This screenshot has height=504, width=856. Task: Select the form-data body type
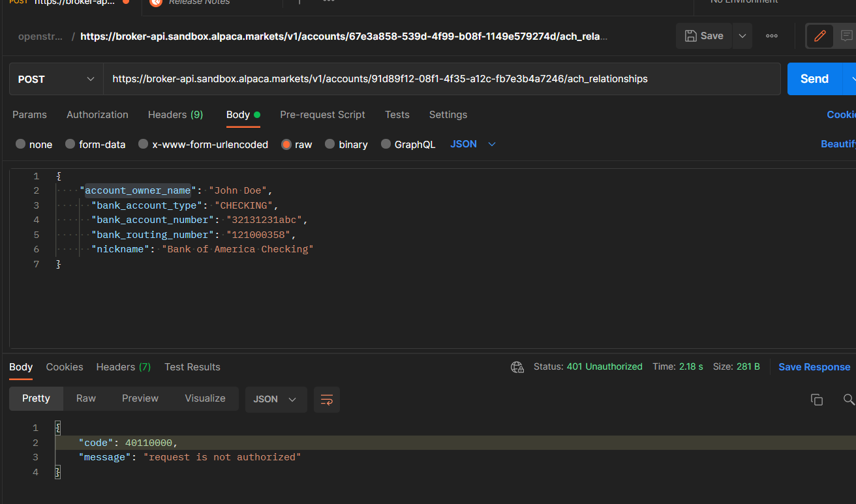click(x=95, y=145)
